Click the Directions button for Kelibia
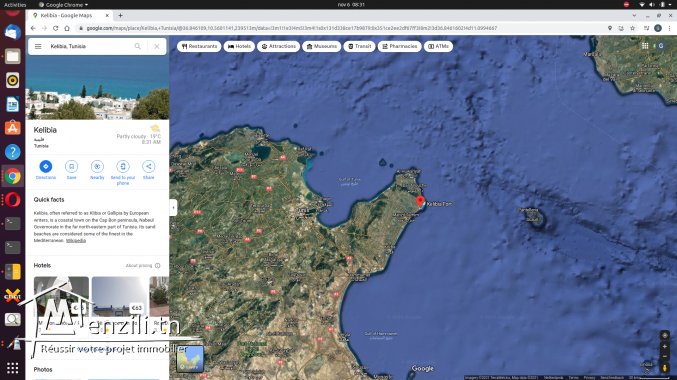677x380 pixels. click(x=46, y=170)
